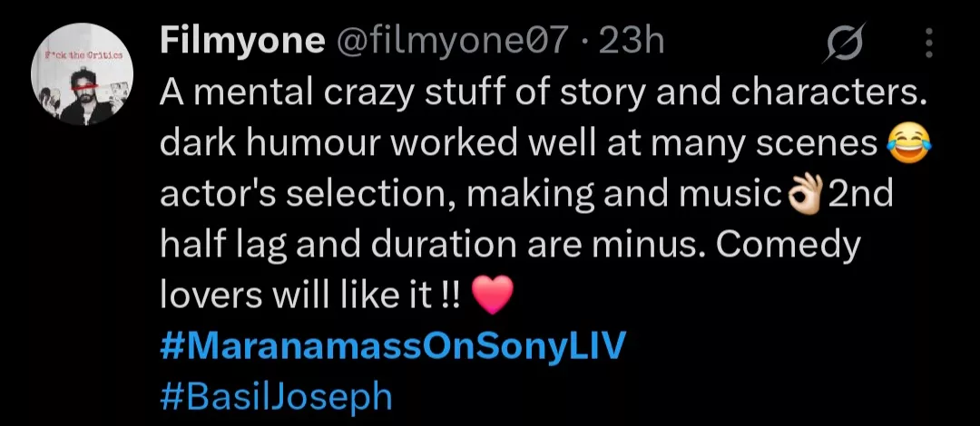This screenshot has height=426, width=980.
Task: Click the "lovers will like it !!" text
Action: click(x=310, y=296)
